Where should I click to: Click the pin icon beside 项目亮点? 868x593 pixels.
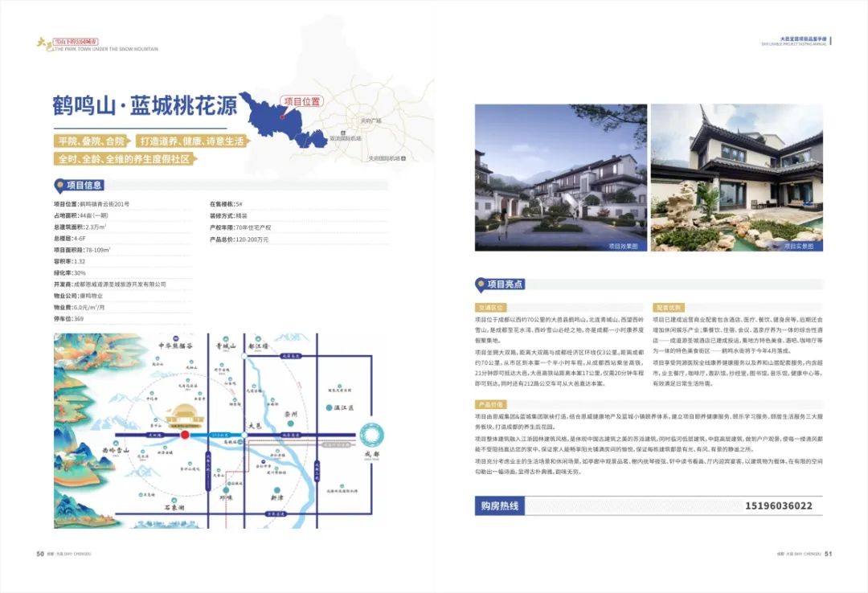(480, 284)
